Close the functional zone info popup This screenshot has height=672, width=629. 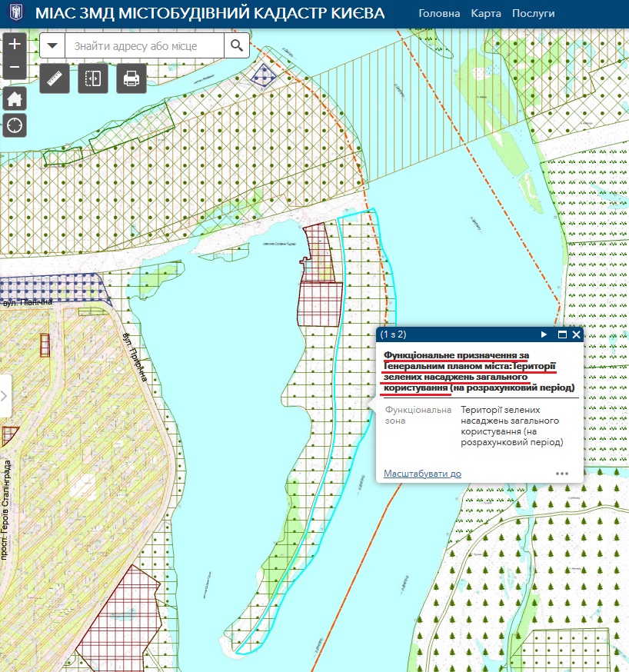(x=577, y=335)
